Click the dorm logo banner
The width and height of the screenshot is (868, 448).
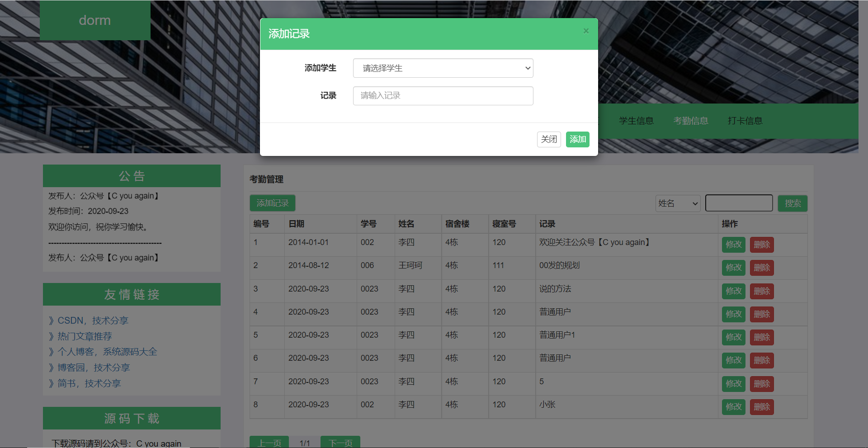pyautogui.click(x=95, y=20)
